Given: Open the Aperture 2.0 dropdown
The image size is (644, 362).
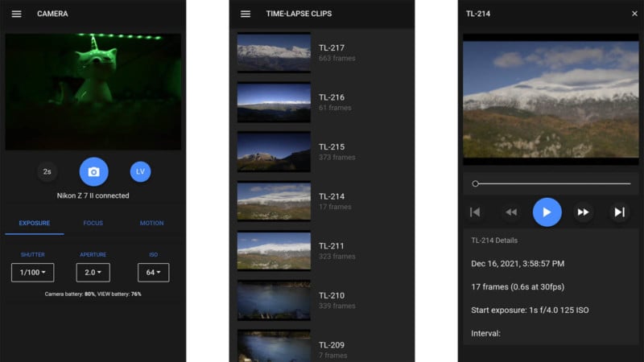Looking at the screenshot, I should 93,273.
